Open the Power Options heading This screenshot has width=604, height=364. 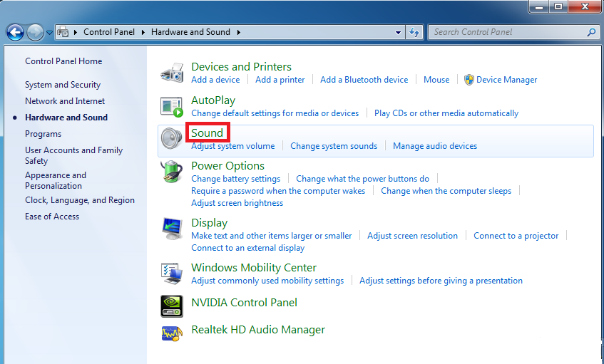[227, 166]
